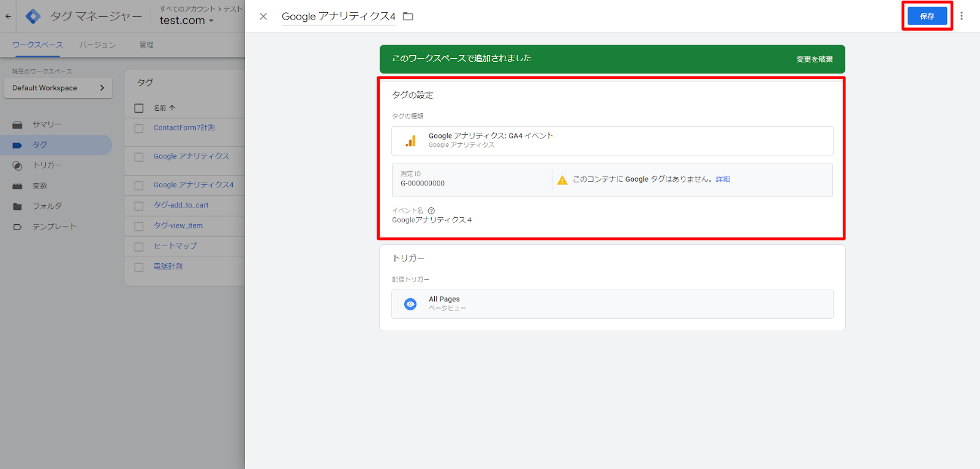This screenshot has width=980, height=469.
Task: Open the Google アナリティクス tag link
Action: (x=192, y=156)
